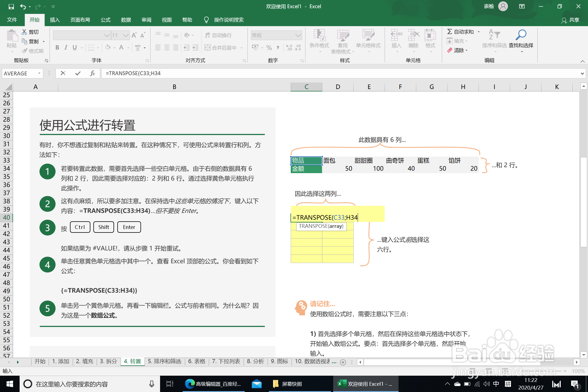Open the Formulas ribbon tab
The height and width of the screenshot is (392, 588).
[105, 20]
